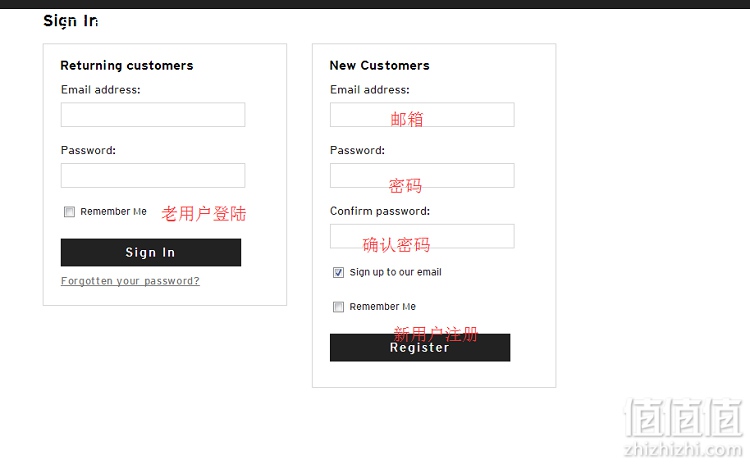Open the Forgotten your password link

point(130,281)
